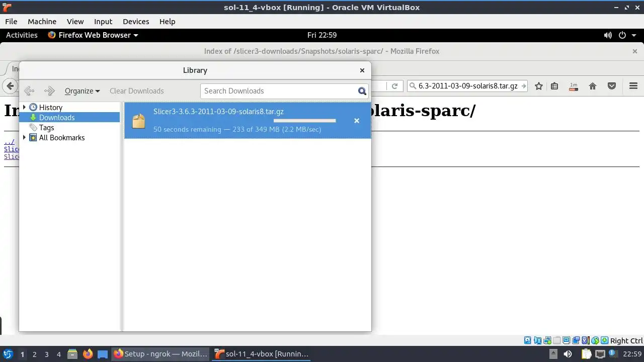Viewport: 644px width, 362px height.
Task: Go to Firefox home page icon
Action: click(x=593, y=86)
